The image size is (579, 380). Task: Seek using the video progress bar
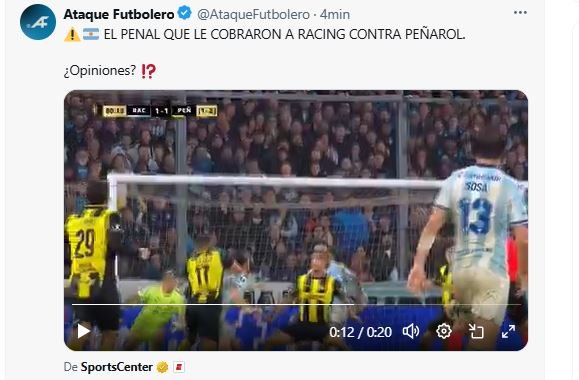(x=296, y=305)
